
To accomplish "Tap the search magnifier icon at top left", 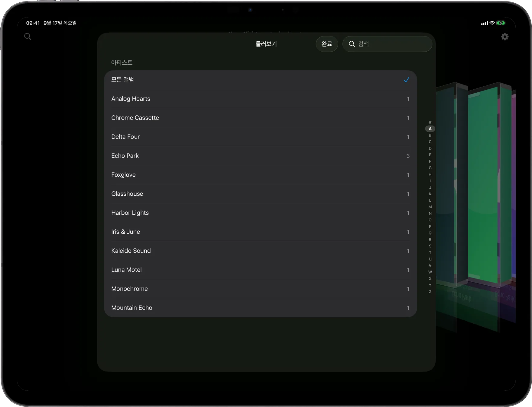I will [x=28, y=37].
